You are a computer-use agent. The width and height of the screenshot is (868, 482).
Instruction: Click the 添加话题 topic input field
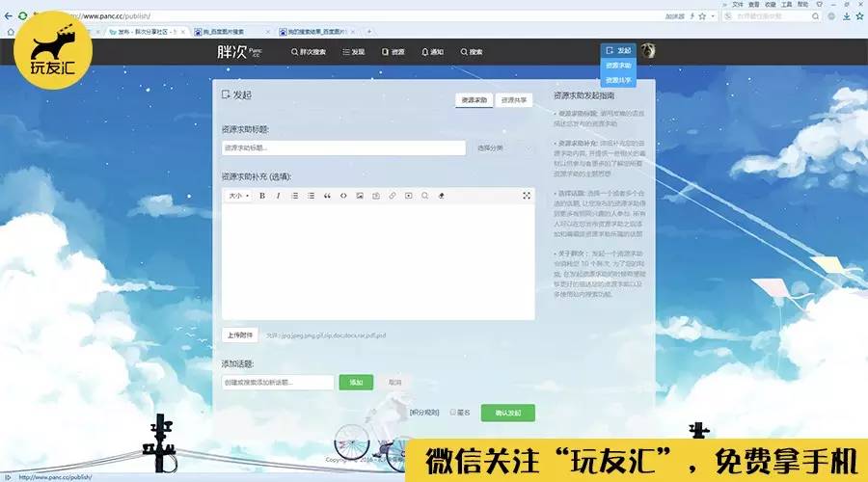(x=278, y=383)
